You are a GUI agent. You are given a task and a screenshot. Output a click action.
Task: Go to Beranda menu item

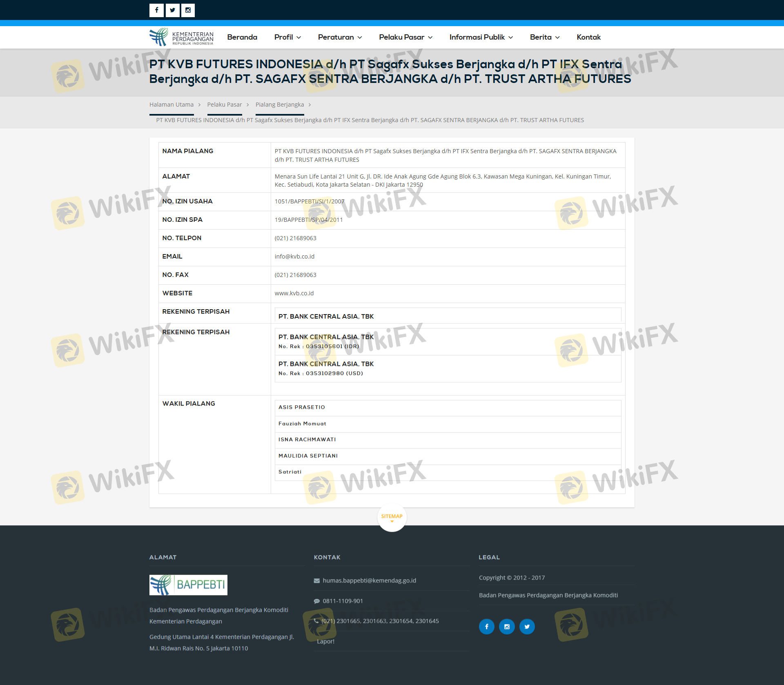point(242,37)
